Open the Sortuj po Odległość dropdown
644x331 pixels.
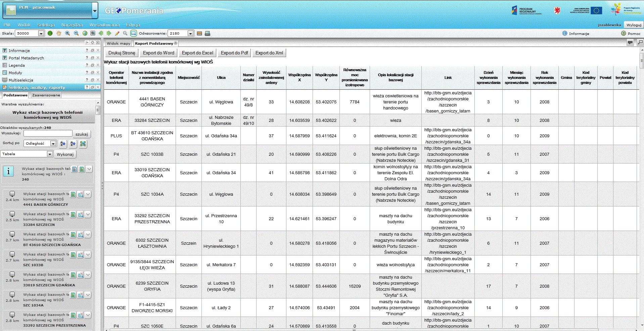point(53,143)
